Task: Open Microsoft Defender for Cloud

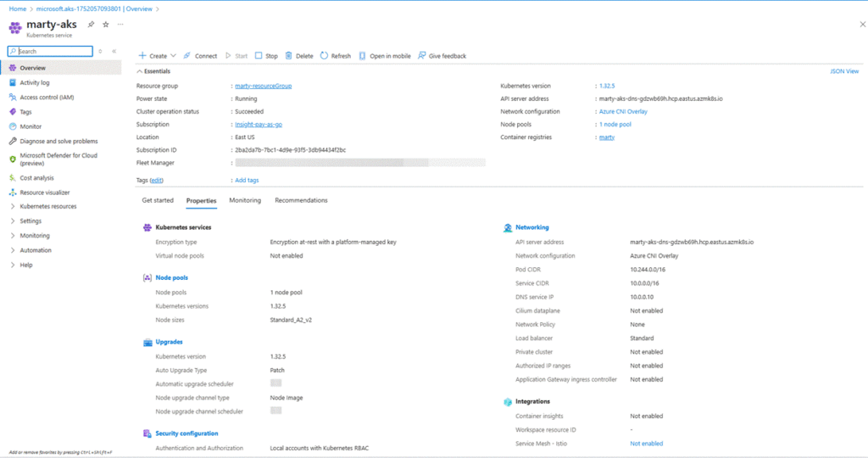Action: pos(58,156)
